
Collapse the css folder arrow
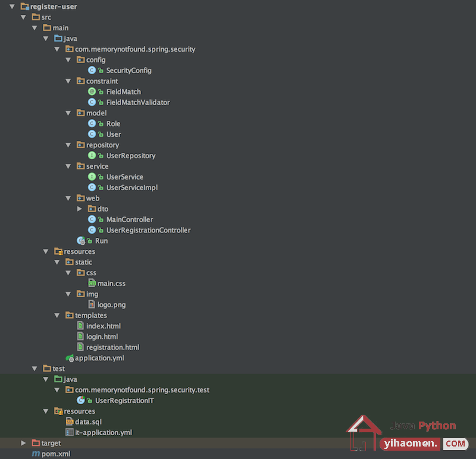68,273
